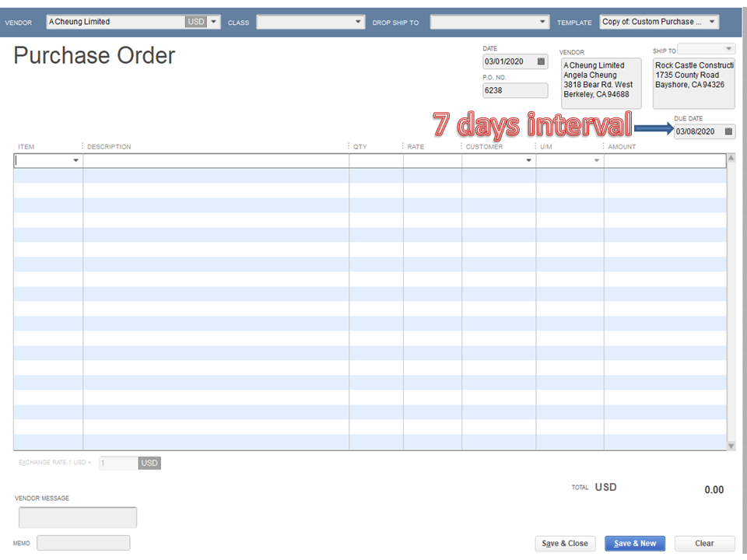Click the RATE column header
The height and width of the screenshot is (560, 747).
pos(416,147)
